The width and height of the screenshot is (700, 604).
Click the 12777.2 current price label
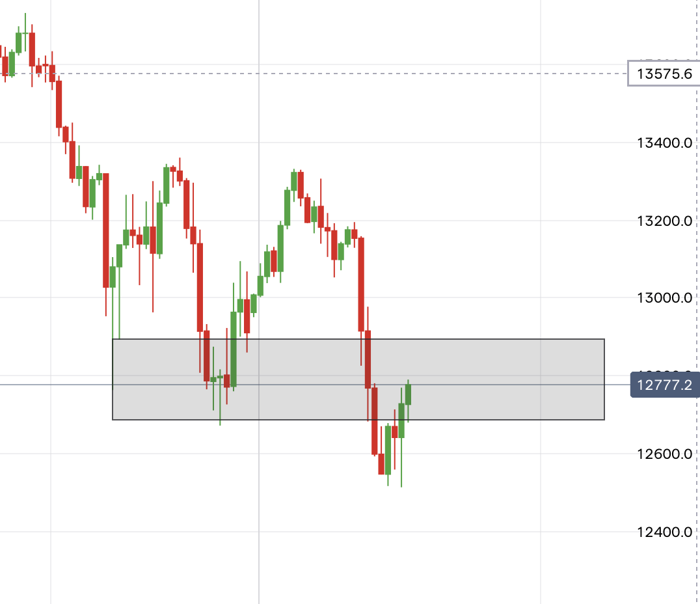point(665,385)
